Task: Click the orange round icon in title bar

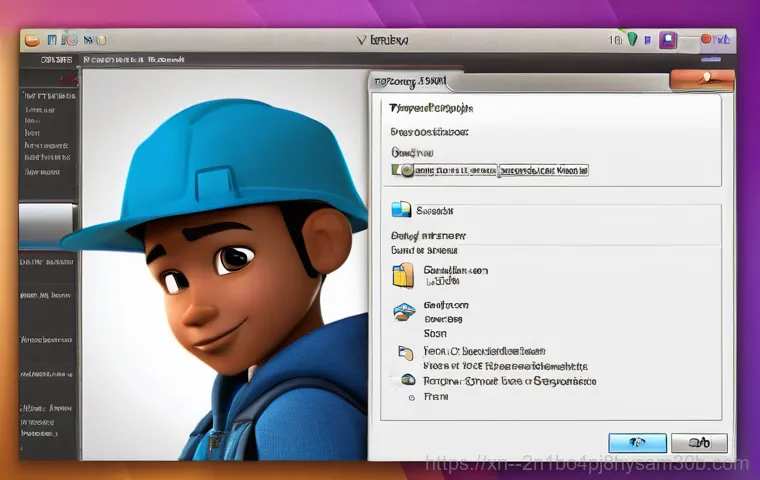Action: 33,39
